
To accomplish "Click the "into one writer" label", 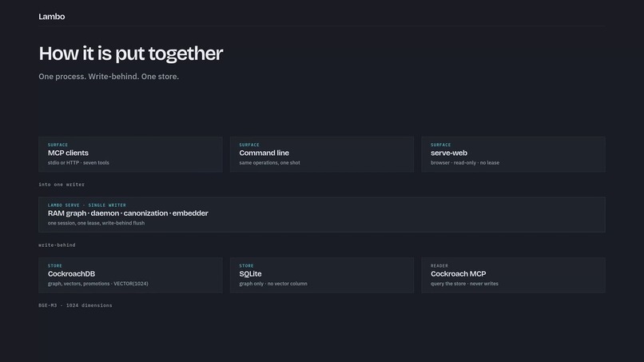I will click(62, 185).
